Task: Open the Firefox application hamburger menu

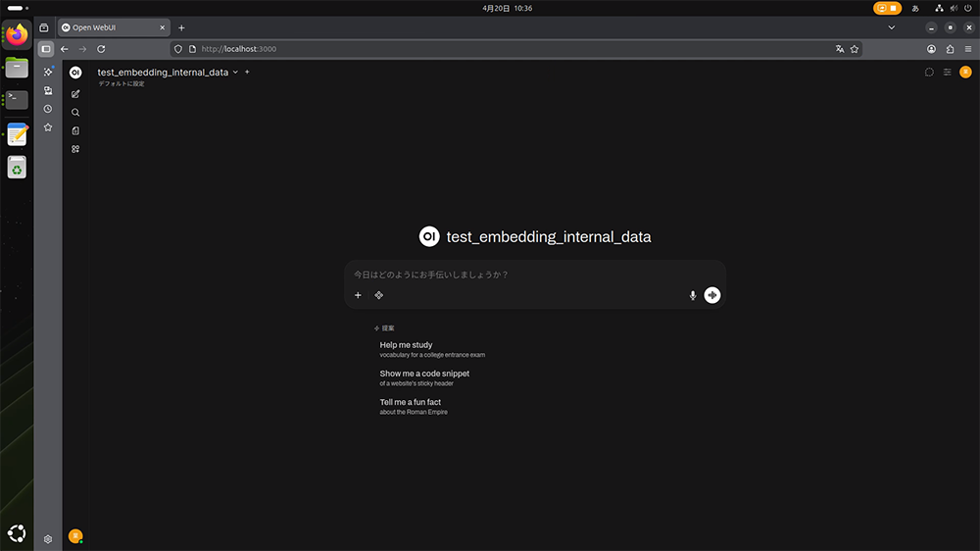Action: pos(968,49)
